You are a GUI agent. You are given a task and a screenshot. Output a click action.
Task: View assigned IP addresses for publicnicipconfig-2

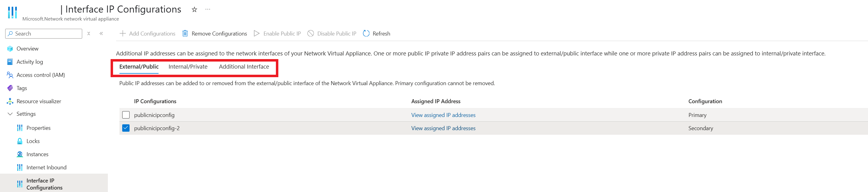(x=443, y=128)
